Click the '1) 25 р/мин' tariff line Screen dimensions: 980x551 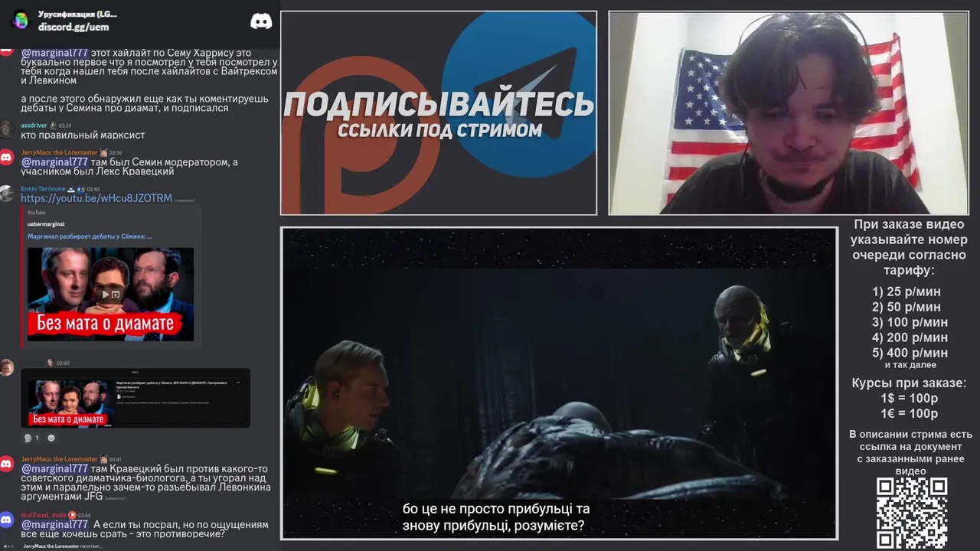(x=906, y=292)
